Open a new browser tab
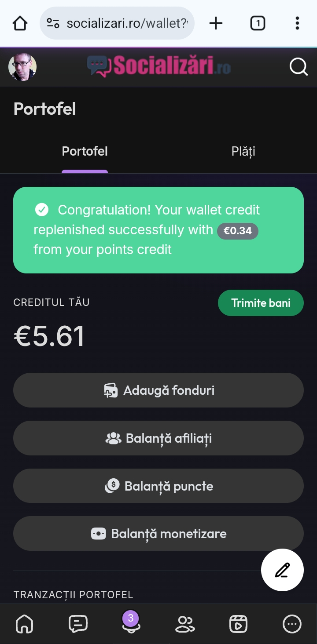The image size is (317, 644). pos(216,23)
